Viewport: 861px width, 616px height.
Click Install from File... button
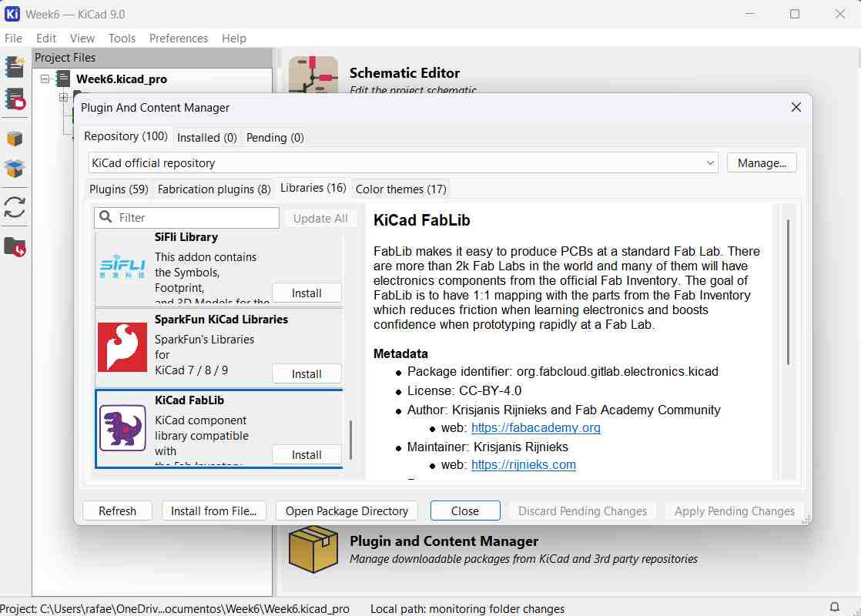click(213, 511)
